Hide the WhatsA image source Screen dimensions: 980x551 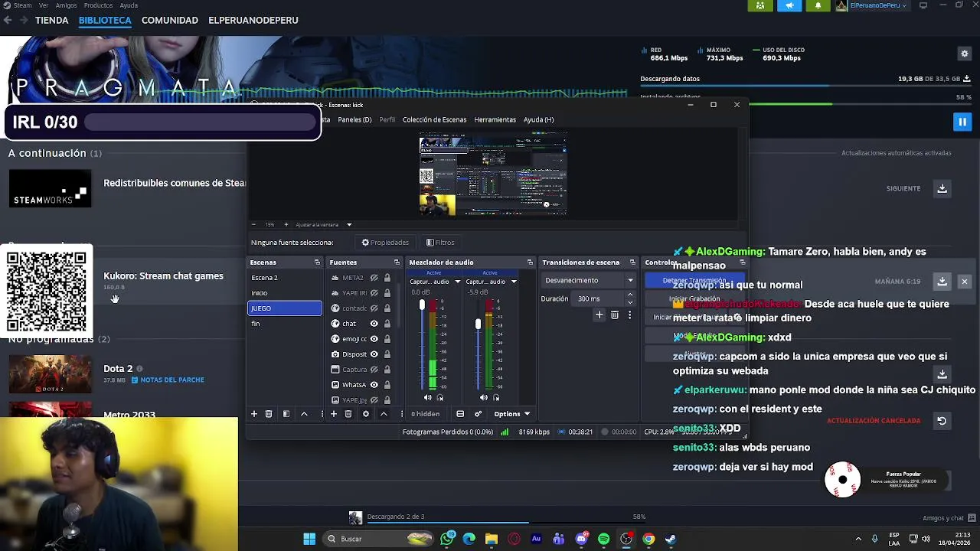(374, 385)
